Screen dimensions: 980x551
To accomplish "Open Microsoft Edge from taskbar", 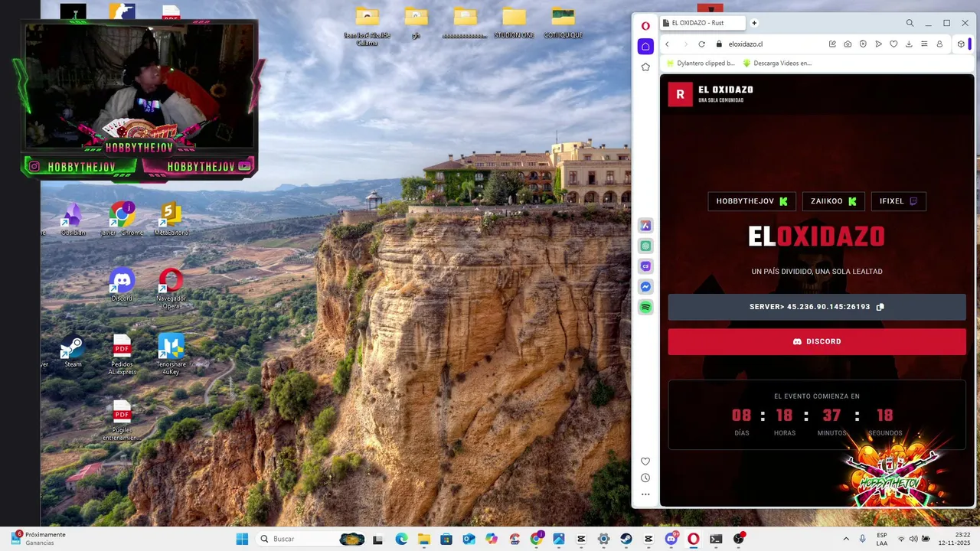I will 401,539.
